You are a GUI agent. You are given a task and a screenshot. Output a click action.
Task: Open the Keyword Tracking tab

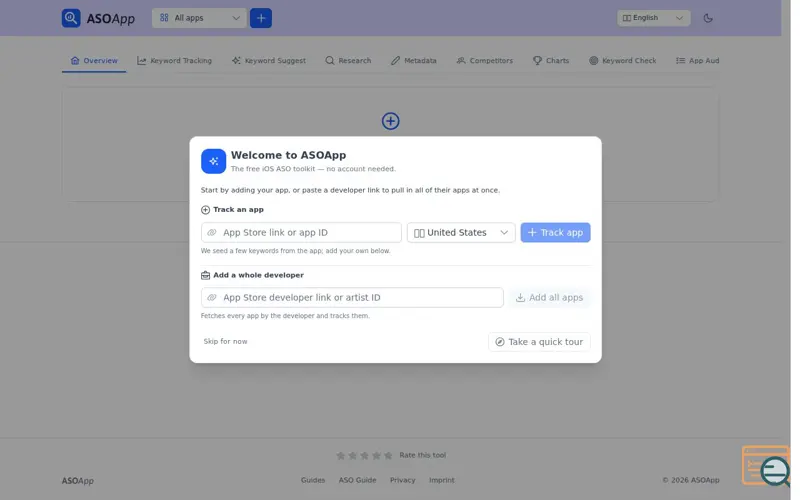174,60
